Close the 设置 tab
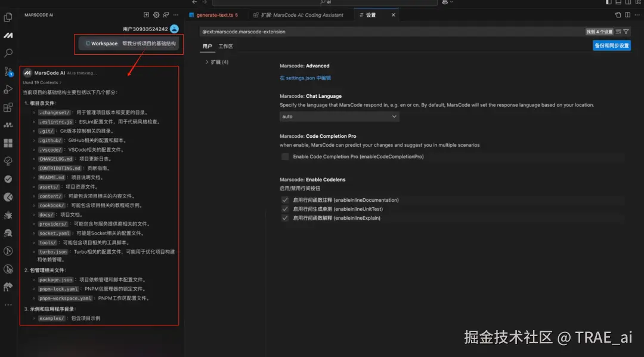The image size is (644, 357). (393, 15)
